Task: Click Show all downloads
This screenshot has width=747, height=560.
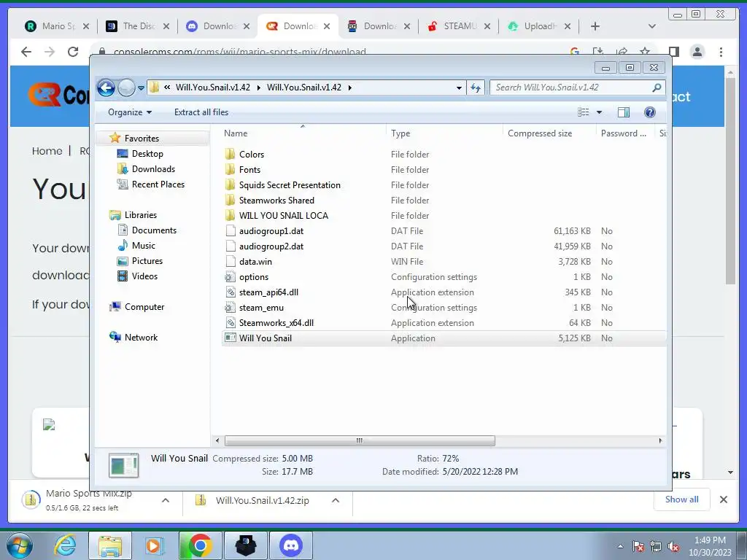Action: tap(682, 499)
